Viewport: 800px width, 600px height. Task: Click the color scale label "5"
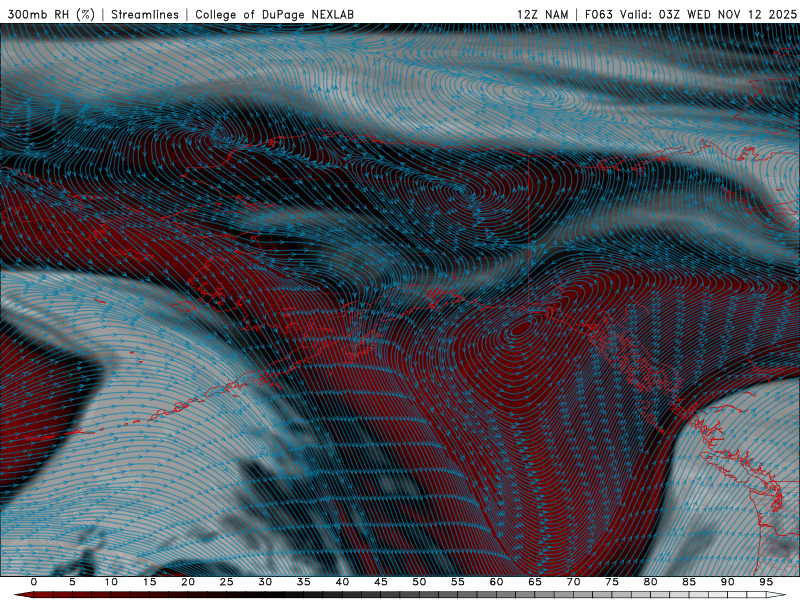tap(72, 582)
